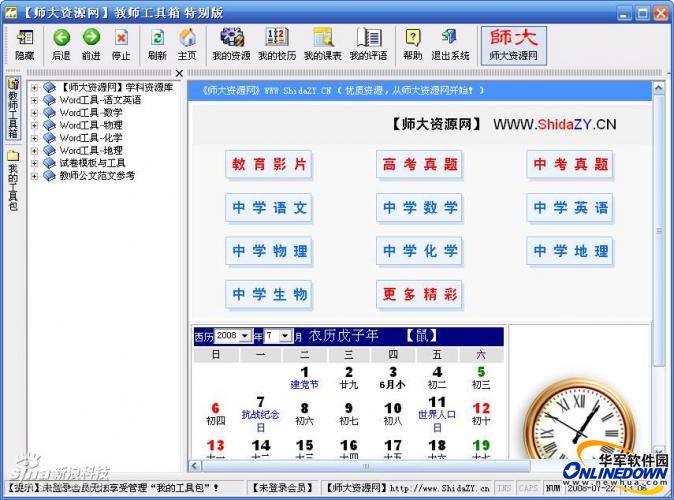Open the 中学地理 button

570,251
